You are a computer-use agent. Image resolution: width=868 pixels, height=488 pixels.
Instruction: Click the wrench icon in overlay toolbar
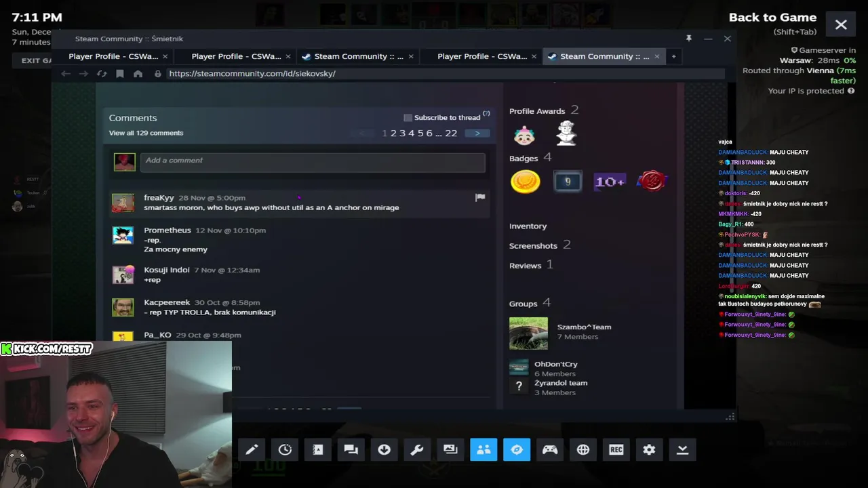pos(417,449)
